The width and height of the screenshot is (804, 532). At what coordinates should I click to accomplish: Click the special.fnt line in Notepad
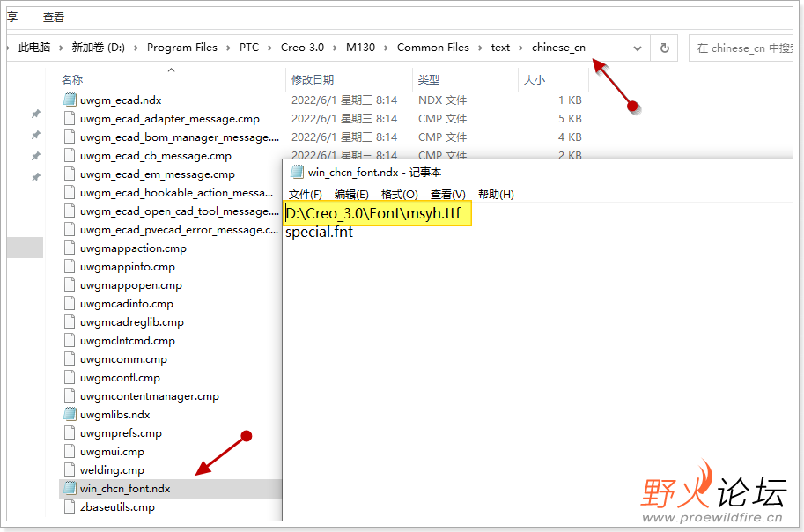coord(319,232)
